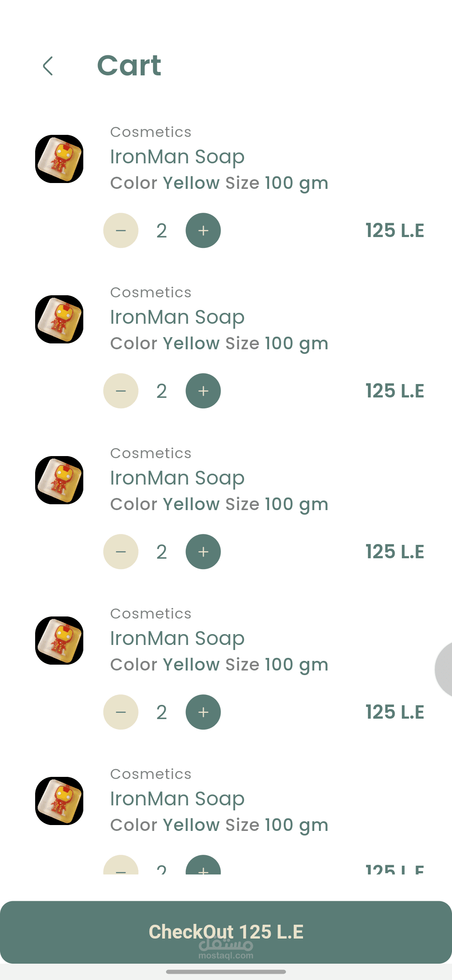Decrease quantity of the first IronMan Soap
Screen dimensions: 452x980
(121, 231)
